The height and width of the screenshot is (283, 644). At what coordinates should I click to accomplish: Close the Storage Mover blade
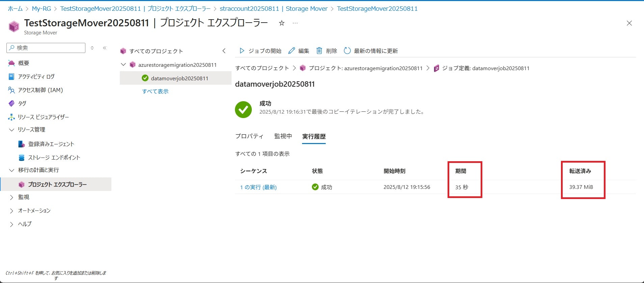point(629,23)
